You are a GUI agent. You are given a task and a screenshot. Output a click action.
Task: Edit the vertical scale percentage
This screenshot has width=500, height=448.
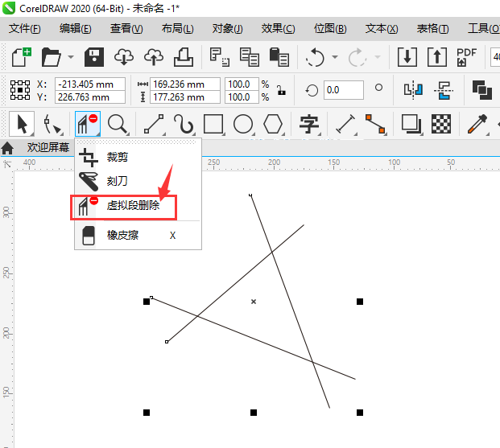[x=242, y=97]
